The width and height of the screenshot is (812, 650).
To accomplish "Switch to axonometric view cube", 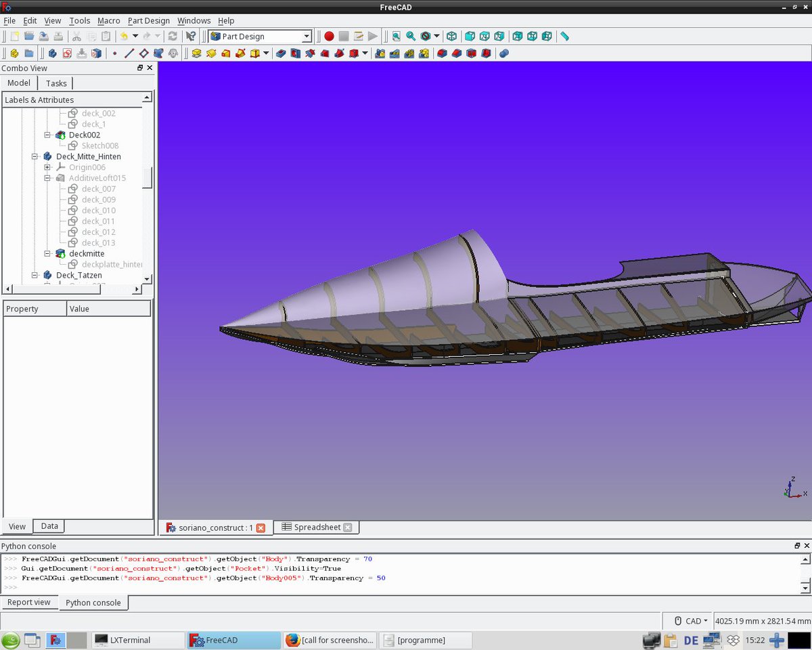I will click(451, 36).
